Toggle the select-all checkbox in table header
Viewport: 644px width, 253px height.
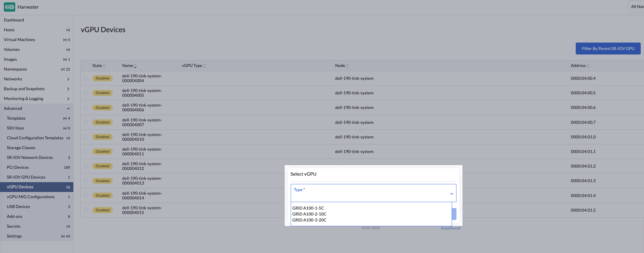point(86,65)
